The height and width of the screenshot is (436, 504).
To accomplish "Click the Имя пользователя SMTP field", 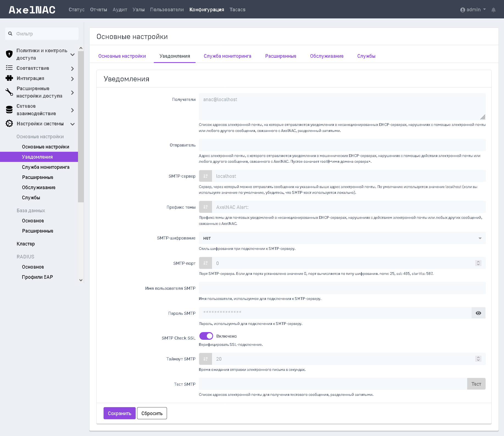I will [x=342, y=288].
